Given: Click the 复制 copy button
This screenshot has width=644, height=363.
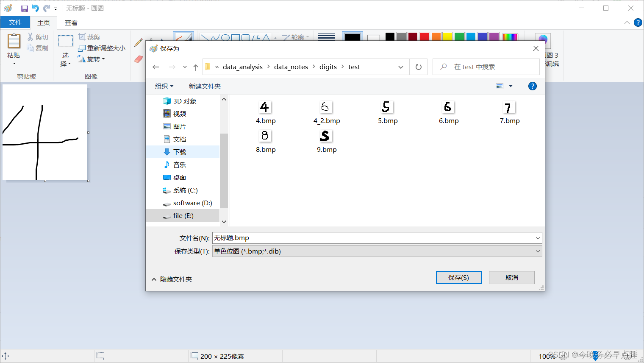Looking at the screenshot, I should 38,48.
